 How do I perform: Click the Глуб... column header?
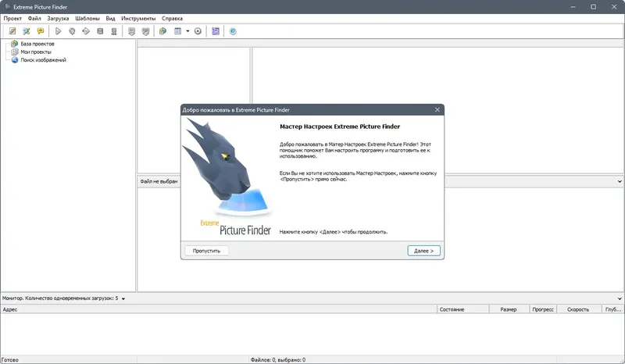(x=613, y=309)
